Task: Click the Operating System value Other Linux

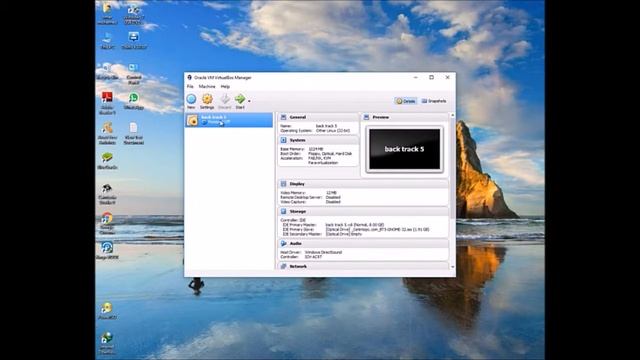Action: pos(333,131)
